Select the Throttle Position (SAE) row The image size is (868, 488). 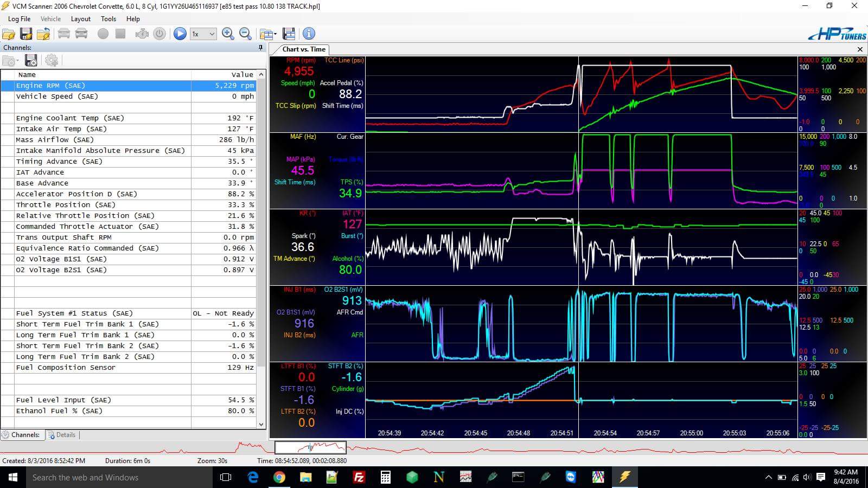pos(129,205)
